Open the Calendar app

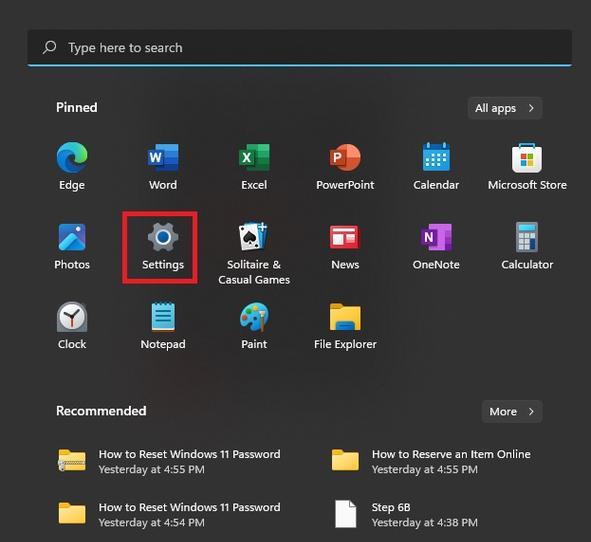coord(436,166)
